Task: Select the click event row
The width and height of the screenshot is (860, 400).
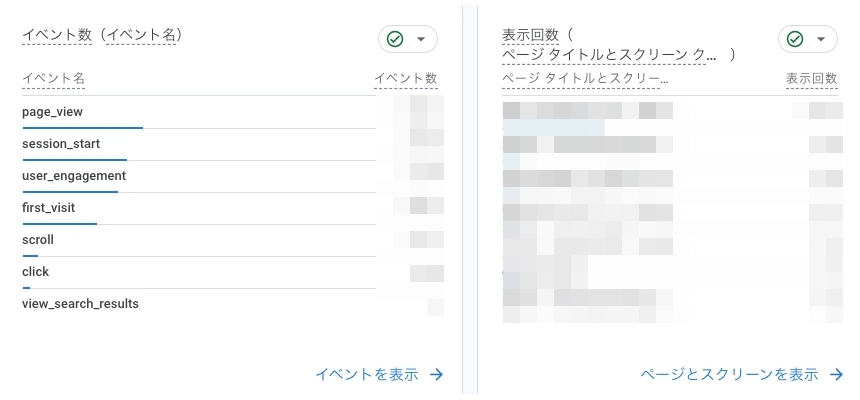Action: coord(233,272)
